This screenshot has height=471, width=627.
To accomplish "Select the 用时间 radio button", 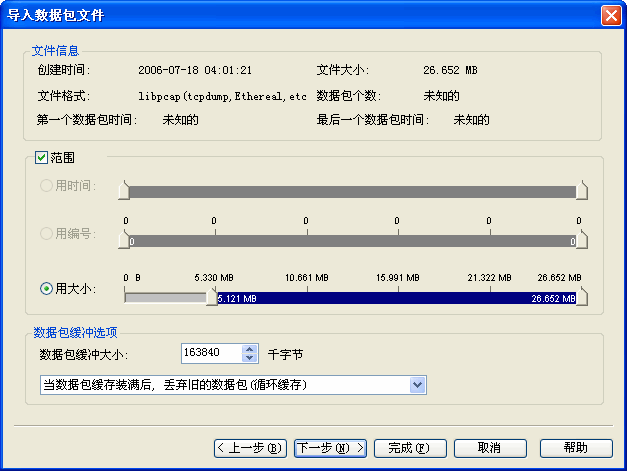I will [x=46, y=186].
